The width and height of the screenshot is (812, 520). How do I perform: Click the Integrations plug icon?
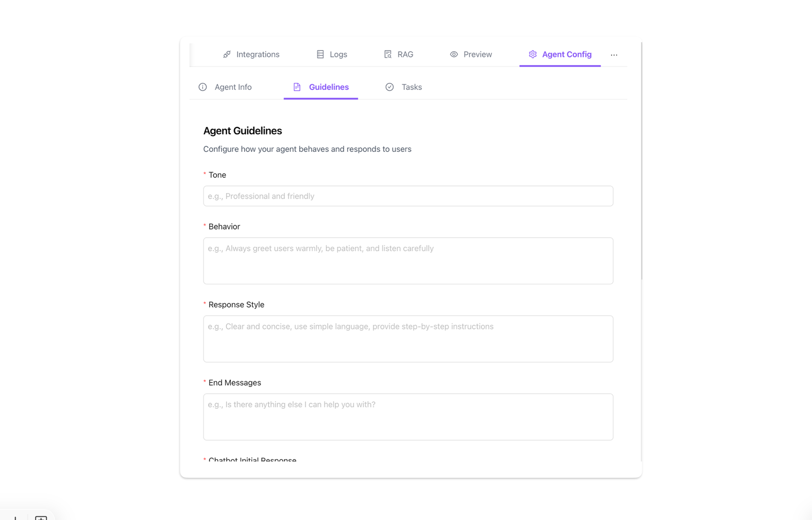(227, 54)
